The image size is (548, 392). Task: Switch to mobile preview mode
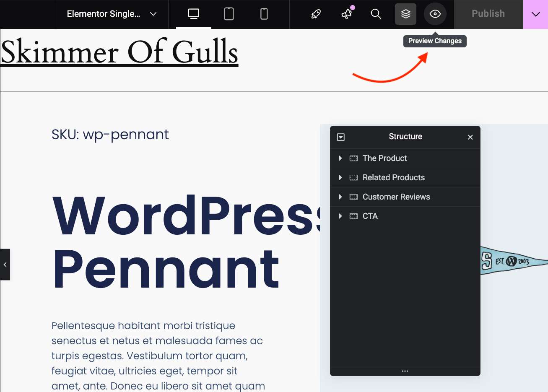click(264, 14)
